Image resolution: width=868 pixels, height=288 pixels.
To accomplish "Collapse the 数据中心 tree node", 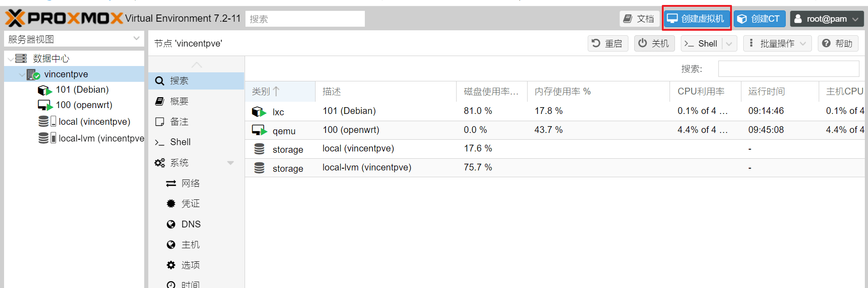I will pyautogui.click(x=10, y=59).
